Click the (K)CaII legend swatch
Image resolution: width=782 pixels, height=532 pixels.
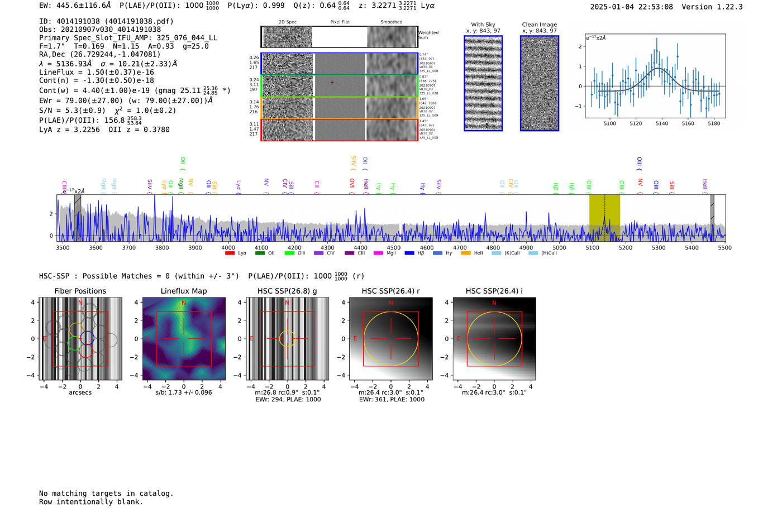pyautogui.click(x=497, y=253)
